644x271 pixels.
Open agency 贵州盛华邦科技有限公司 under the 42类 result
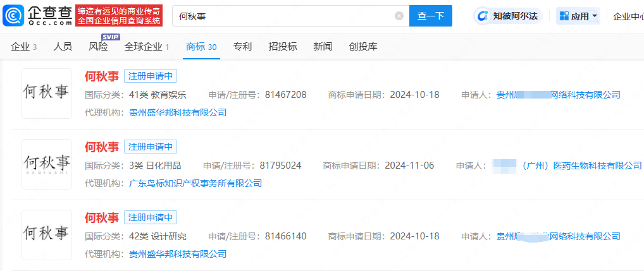[x=178, y=254]
